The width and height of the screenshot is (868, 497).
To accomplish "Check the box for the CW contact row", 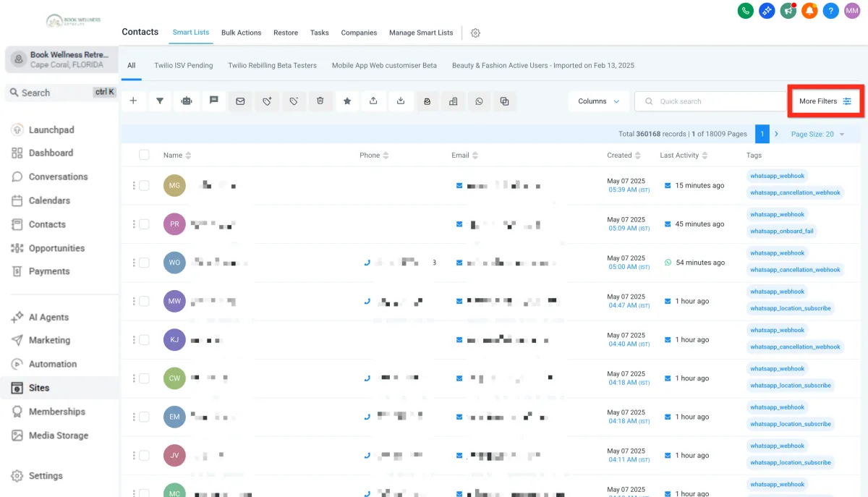I will [144, 378].
